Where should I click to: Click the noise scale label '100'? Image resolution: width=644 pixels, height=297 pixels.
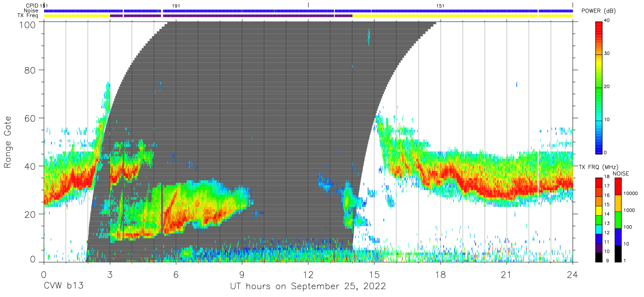[628, 227]
